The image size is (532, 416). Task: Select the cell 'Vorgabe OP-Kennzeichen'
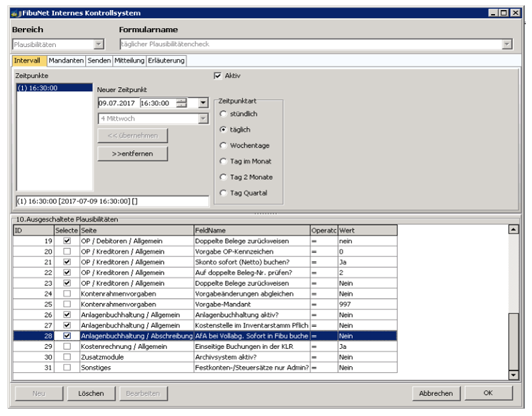point(252,251)
